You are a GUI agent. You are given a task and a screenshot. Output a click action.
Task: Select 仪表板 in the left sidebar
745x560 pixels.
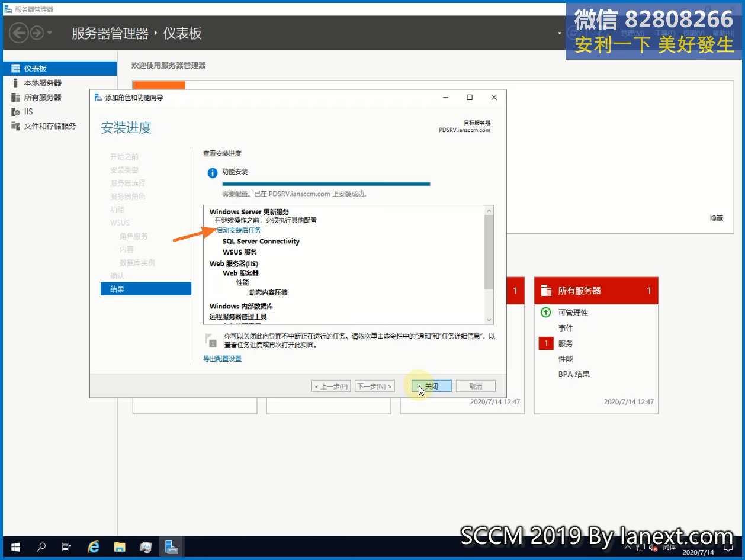[x=60, y=69]
